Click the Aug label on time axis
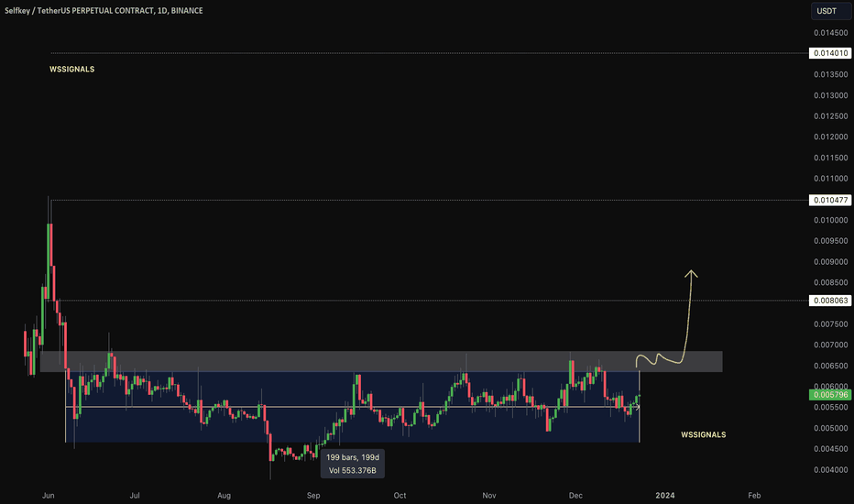The width and height of the screenshot is (854, 504). 224,495
